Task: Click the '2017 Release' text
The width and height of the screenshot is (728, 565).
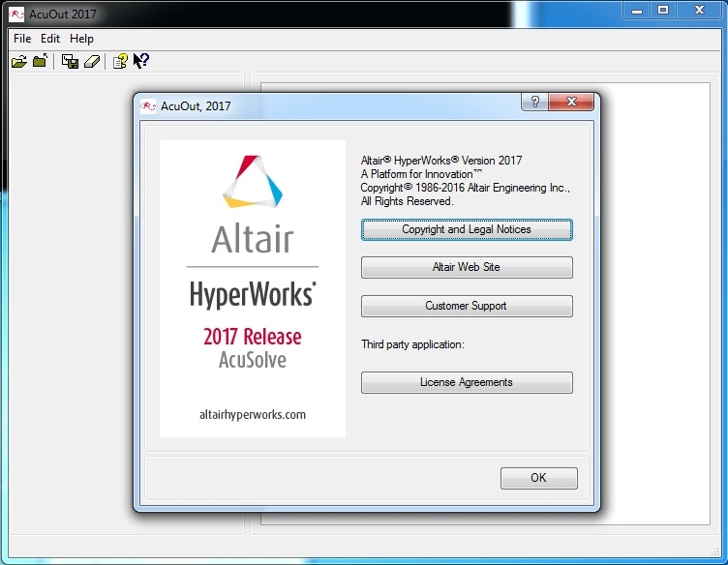Action: pos(253,337)
